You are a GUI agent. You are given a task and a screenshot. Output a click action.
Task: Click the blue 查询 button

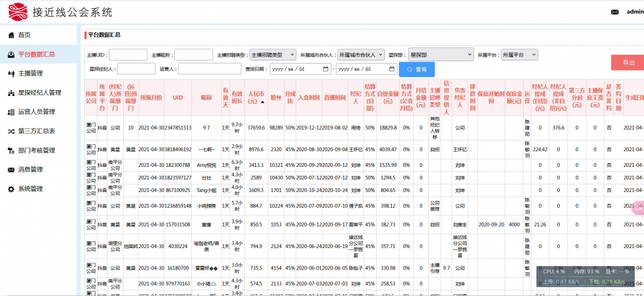417,69
